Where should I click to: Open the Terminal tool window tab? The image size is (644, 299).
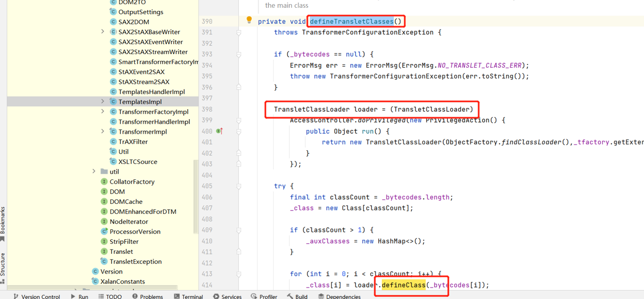[x=188, y=296]
